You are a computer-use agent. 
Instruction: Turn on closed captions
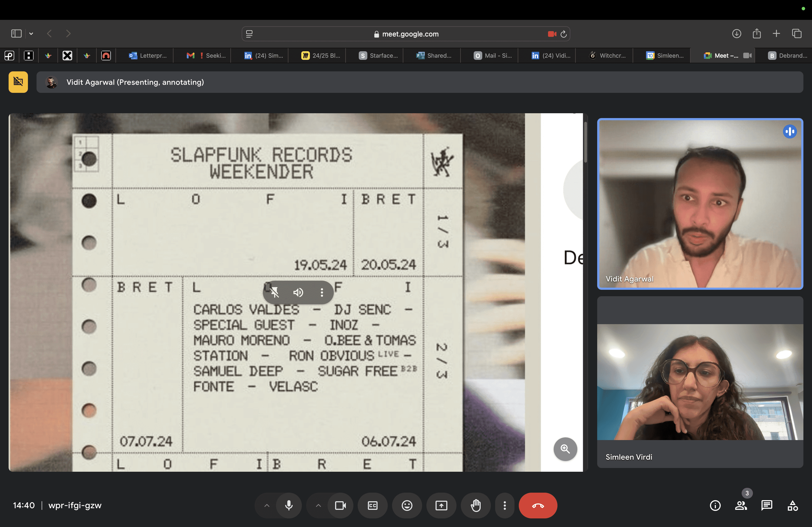[x=372, y=506]
